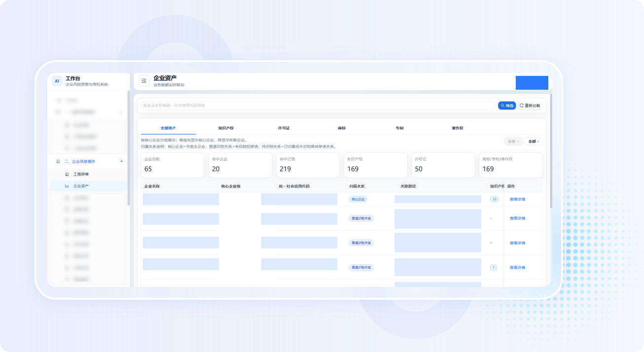Collapse the 企业信息模块 section chevron

coord(121,161)
